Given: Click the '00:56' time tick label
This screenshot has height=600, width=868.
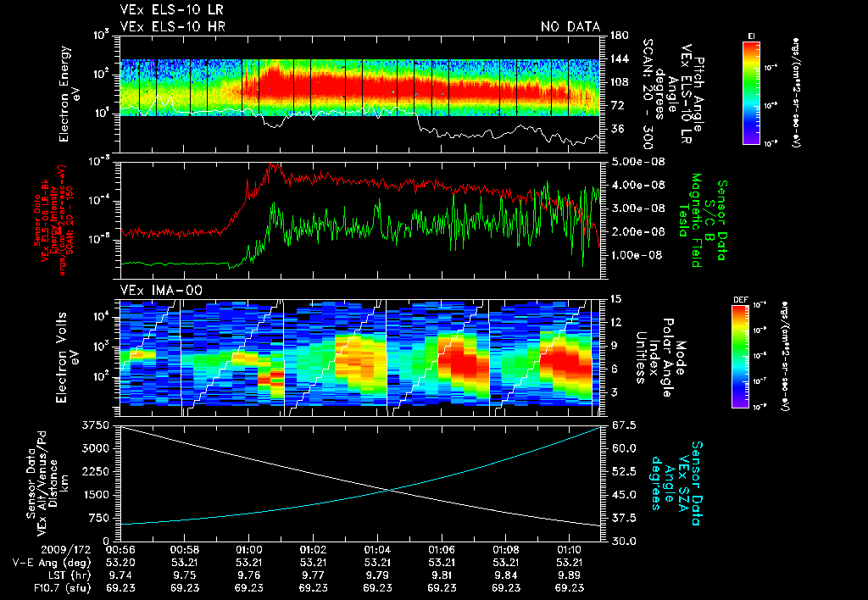Looking at the screenshot, I should 120,550.
